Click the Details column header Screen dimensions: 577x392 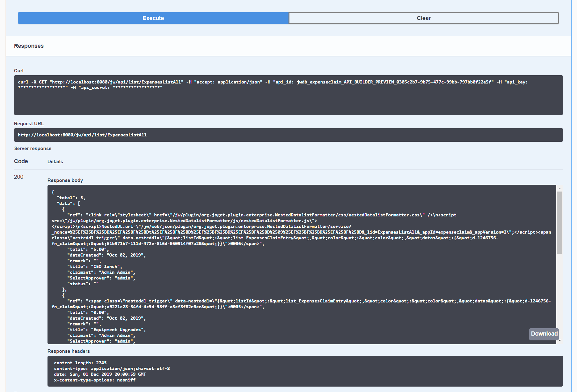55,162
